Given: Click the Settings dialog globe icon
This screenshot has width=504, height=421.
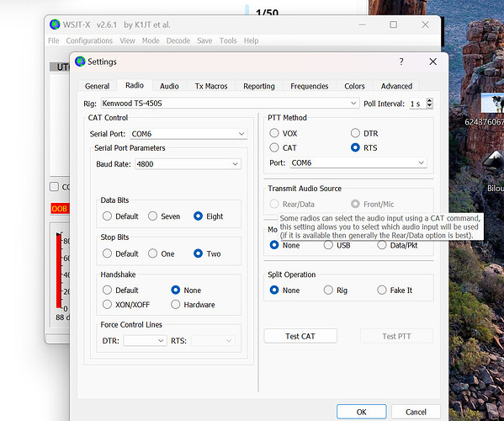Looking at the screenshot, I should 80,61.
